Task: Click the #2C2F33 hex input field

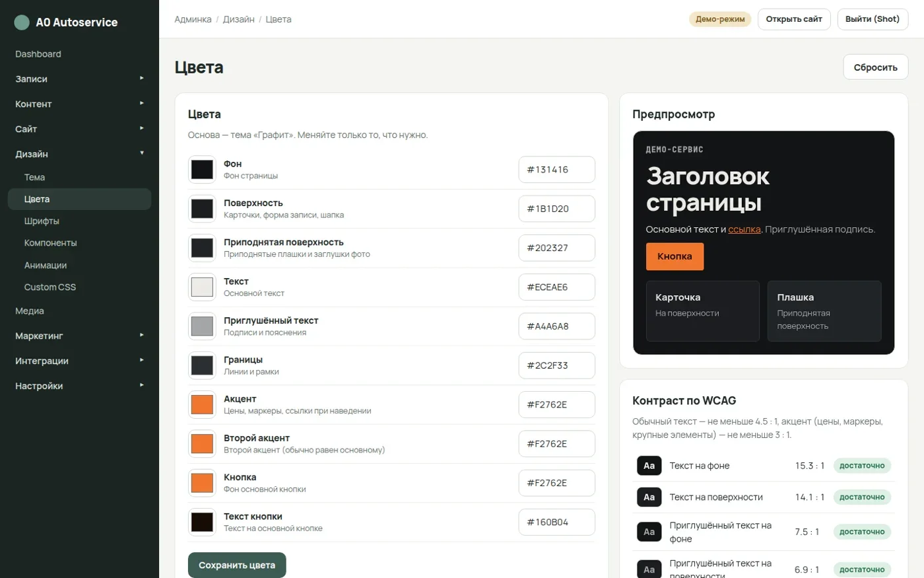Action: pyautogui.click(x=556, y=365)
